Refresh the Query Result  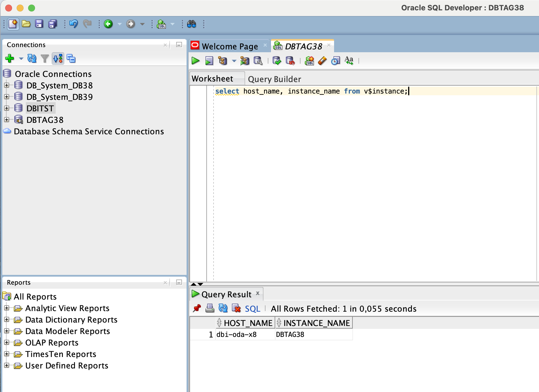223,308
